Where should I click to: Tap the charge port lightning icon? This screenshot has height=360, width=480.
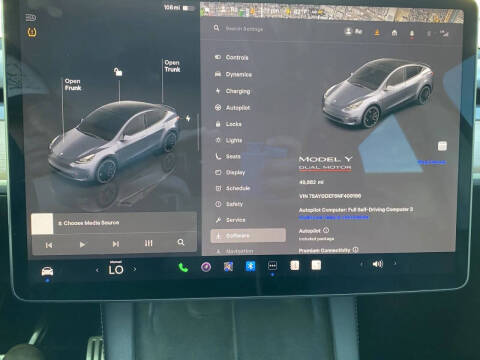[188, 118]
